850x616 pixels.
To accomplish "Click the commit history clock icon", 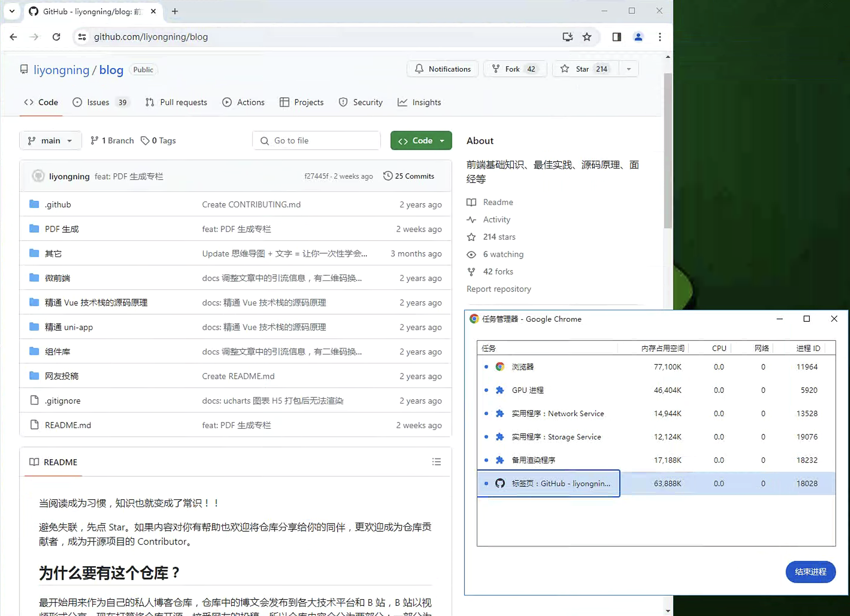I will 387,176.
